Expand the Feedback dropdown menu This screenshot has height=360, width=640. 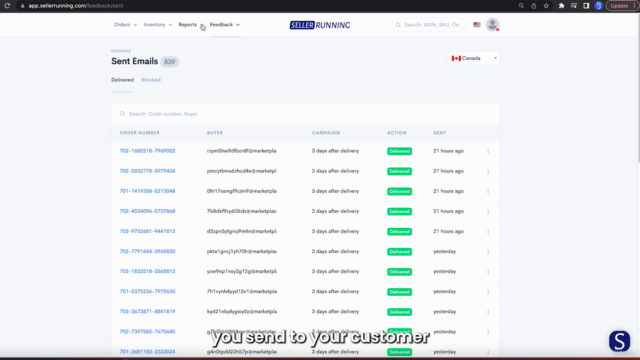click(x=224, y=24)
